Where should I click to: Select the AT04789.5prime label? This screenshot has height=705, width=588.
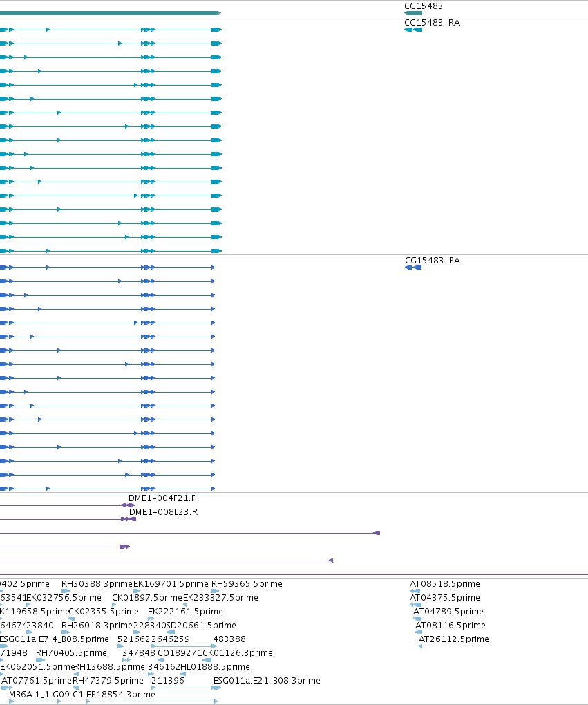pos(448,612)
